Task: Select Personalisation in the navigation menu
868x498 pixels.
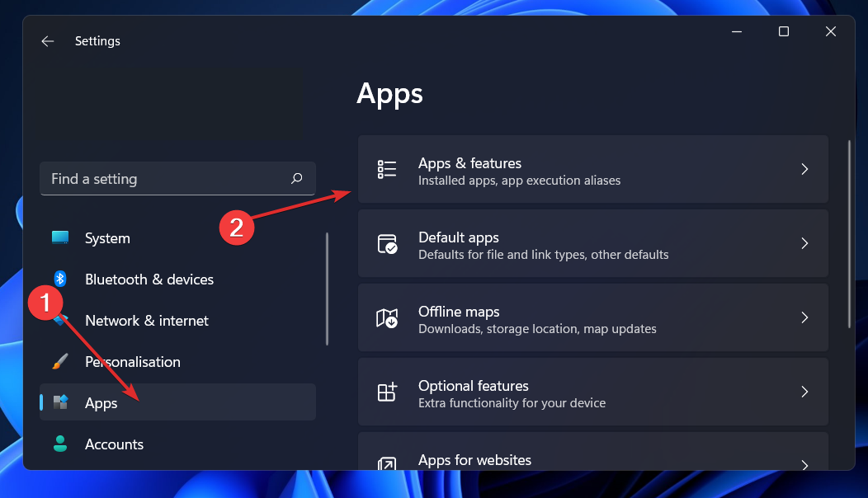Action: point(133,361)
